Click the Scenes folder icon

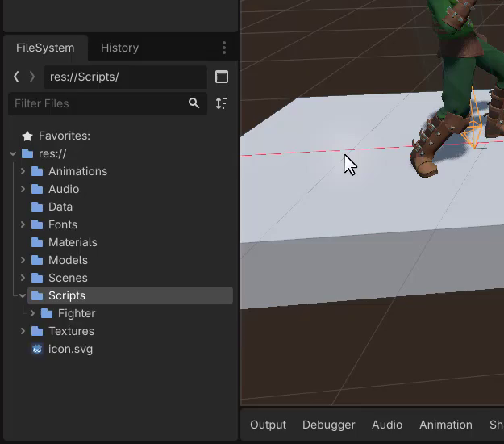[37, 278]
